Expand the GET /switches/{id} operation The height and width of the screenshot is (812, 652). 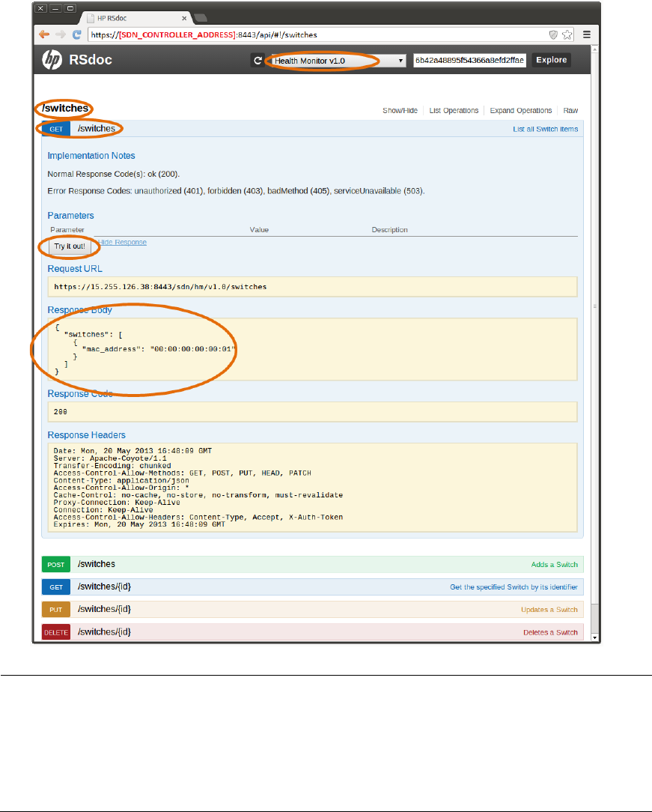click(313, 587)
